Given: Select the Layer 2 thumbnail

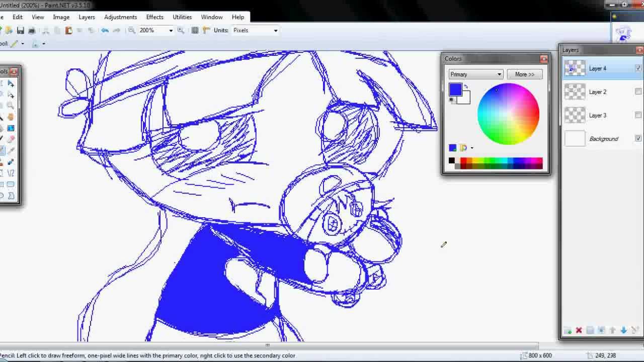Looking at the screenshot, I should (575, 92).
